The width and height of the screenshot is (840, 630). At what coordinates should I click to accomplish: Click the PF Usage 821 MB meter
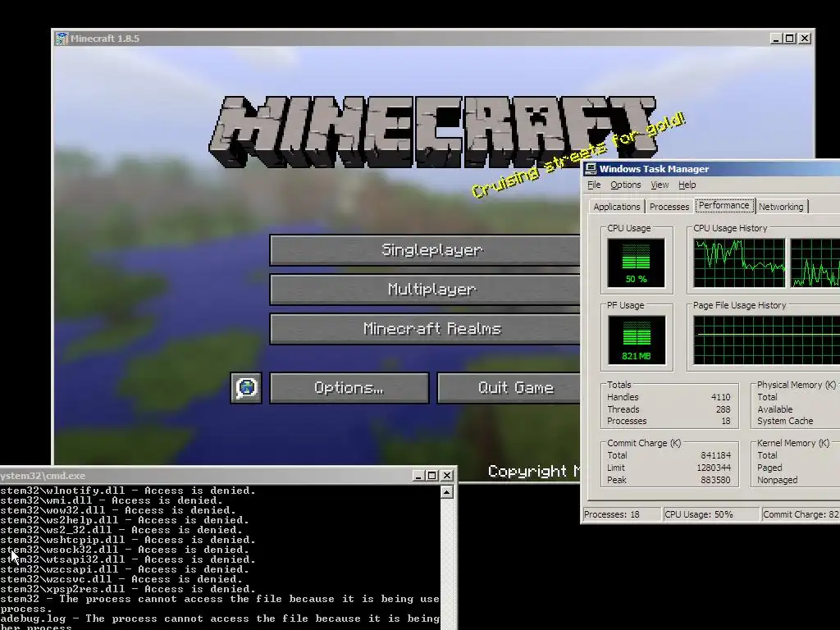pos(636,340)
